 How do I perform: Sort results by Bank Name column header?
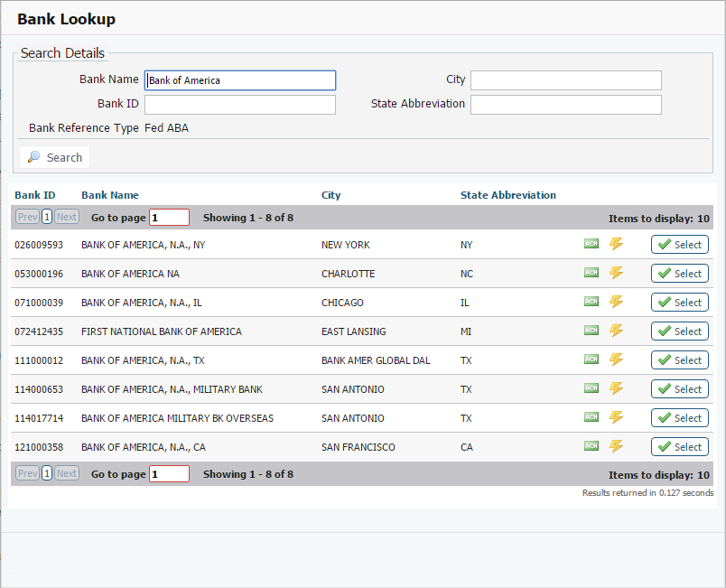(110, 195)
